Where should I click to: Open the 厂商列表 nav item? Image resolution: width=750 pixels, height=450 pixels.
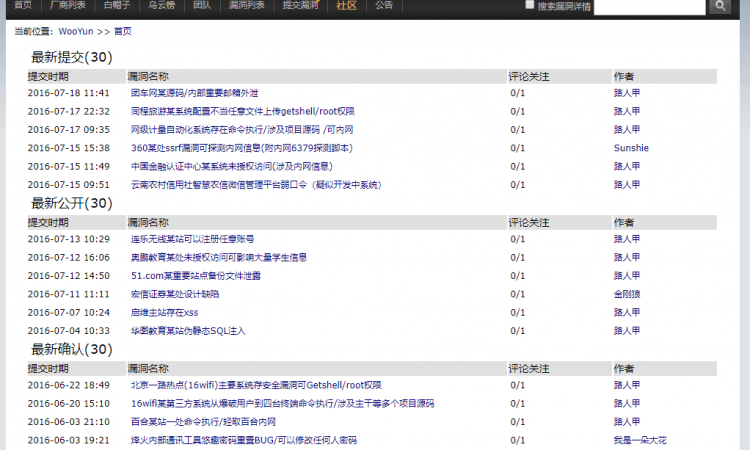[68, 5]
